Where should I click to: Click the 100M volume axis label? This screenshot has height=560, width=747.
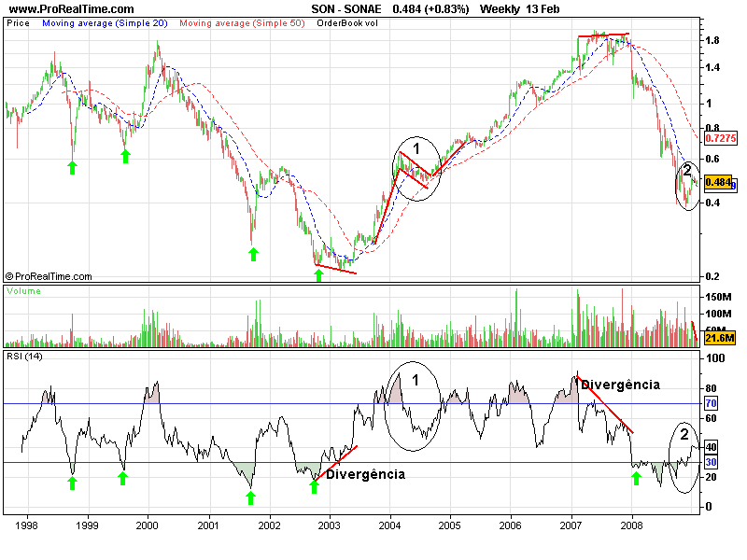coord(718,314)
